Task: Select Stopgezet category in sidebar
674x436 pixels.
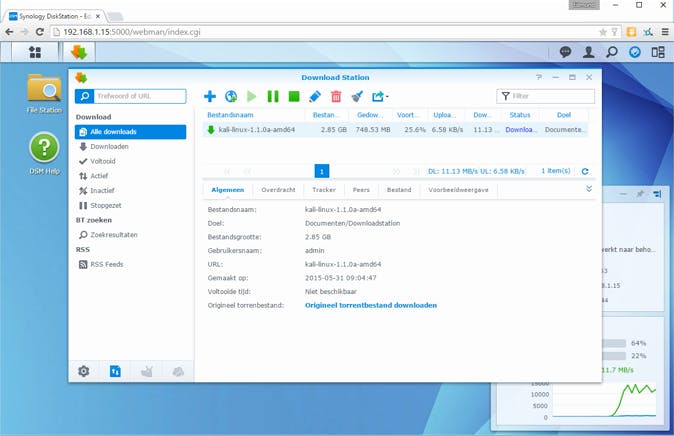Action: pyautogui.click(x=130, y=206)
